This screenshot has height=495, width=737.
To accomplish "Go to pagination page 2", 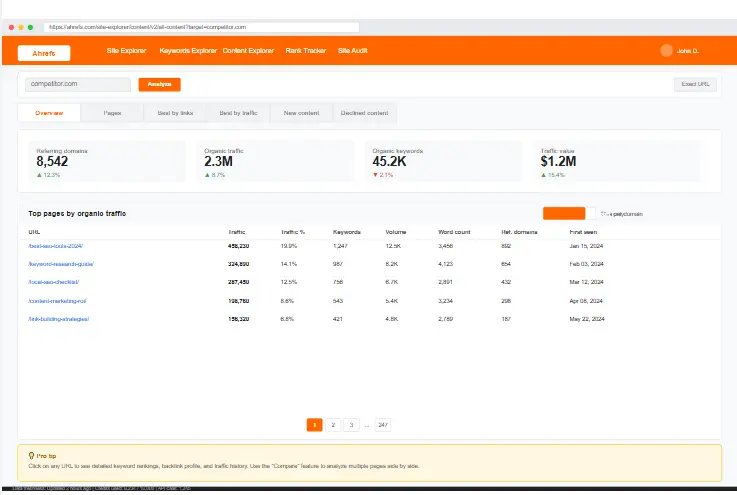I will 333,425.
